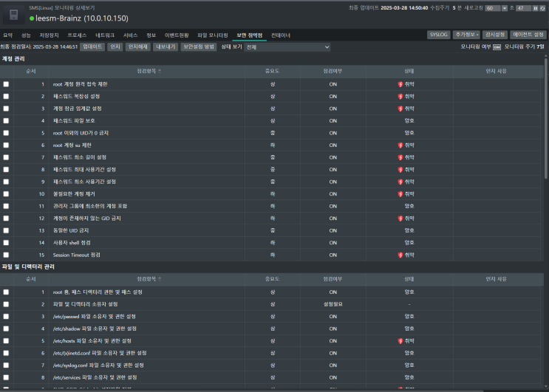Switch to the 성능 tab
Image resolution: width=549 pixels, height=392 pixels.
pos(26,35)
